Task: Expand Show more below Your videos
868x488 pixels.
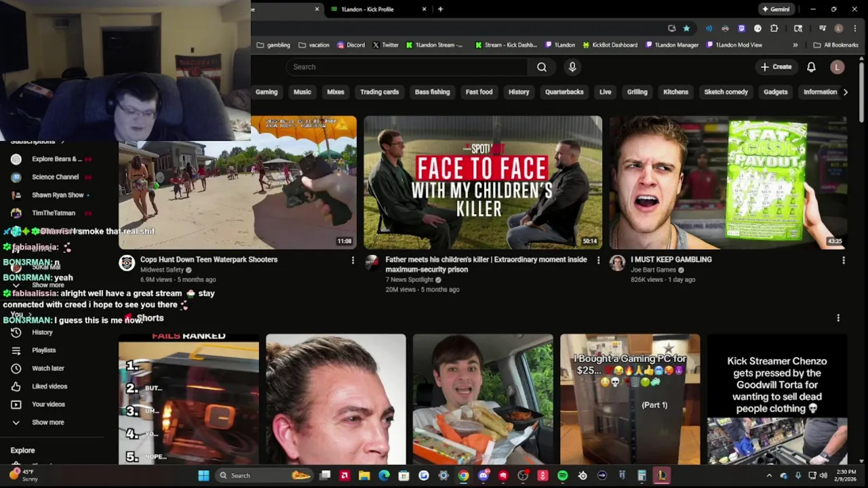Action: click(48, 422)
